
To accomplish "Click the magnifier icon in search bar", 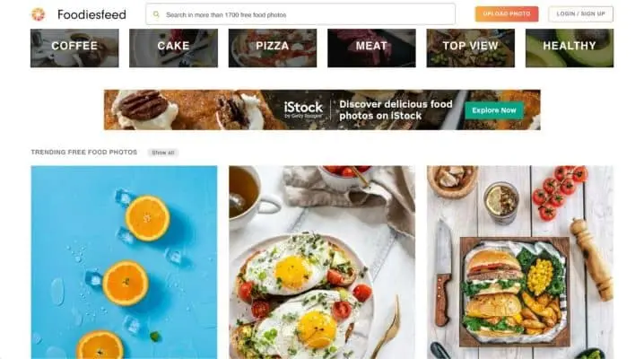I will 156,14.
